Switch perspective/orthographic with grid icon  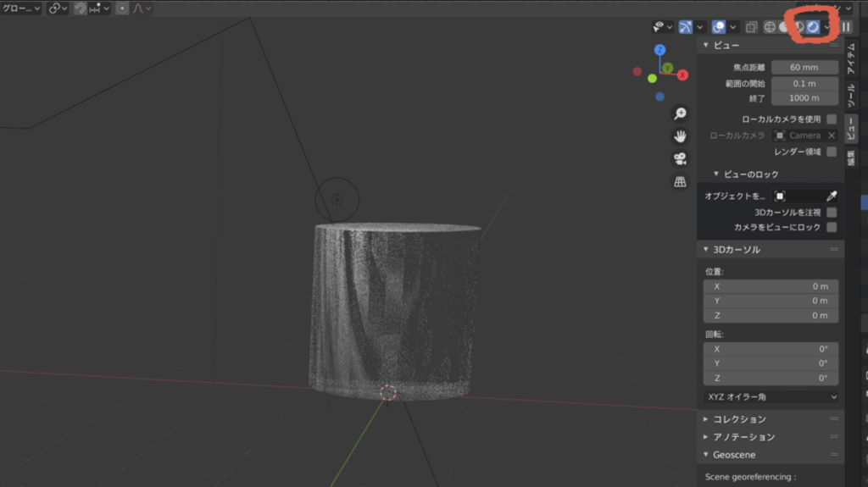[680, 182]
